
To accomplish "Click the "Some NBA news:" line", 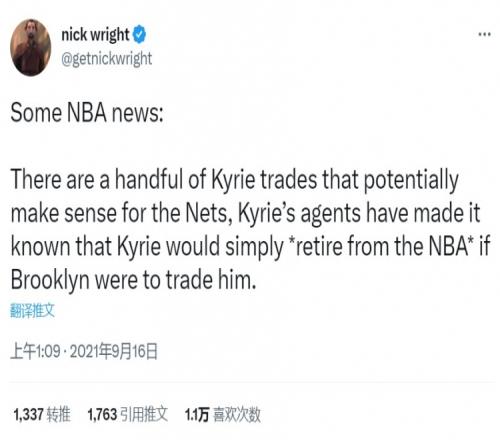I will click(87, 113).
